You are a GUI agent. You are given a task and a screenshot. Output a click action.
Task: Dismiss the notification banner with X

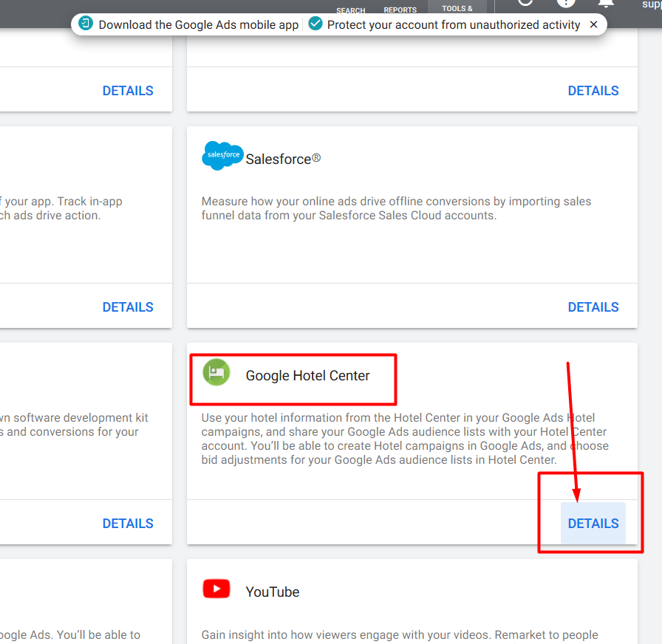(x=593, y=24)
